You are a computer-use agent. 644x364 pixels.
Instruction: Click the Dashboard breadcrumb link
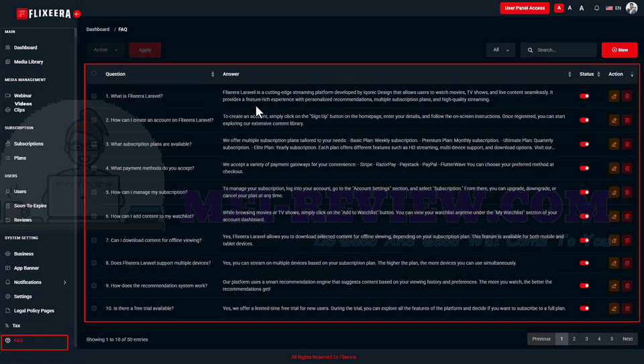click(x=98, y=29)
